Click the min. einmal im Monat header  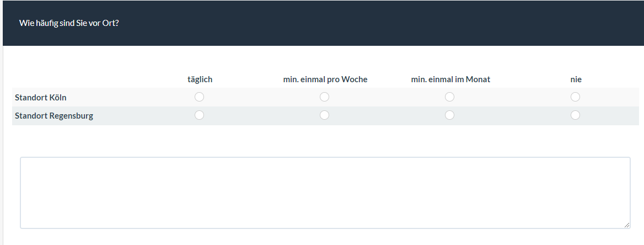pos(450,79)
